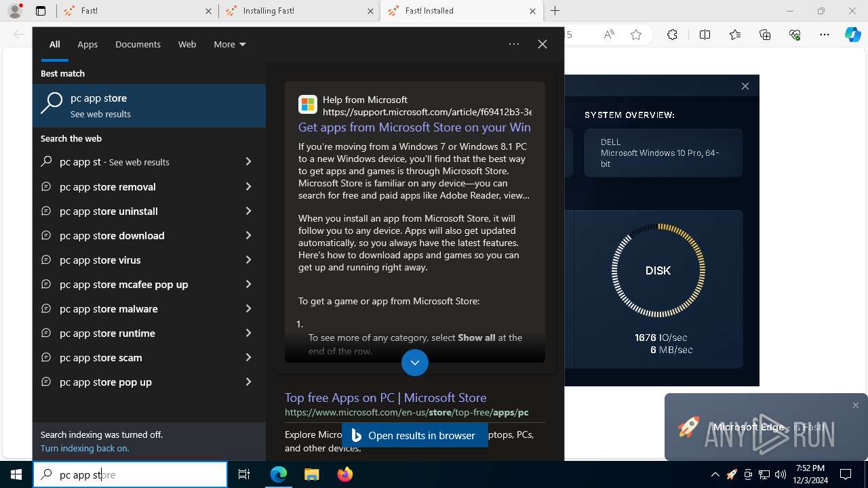The image size is (868, 488).
Task: Open Browser essentials heart icon
Action: click(795, 35)
